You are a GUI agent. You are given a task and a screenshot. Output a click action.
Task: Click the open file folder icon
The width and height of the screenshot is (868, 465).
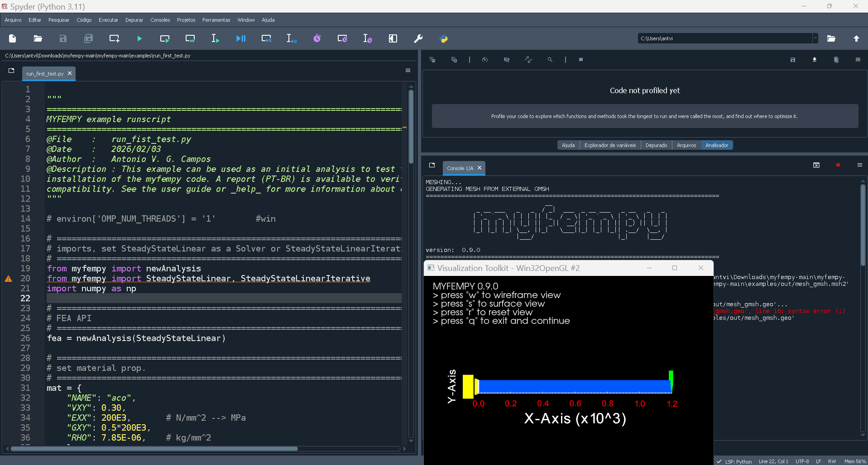(x=38, y=39)
